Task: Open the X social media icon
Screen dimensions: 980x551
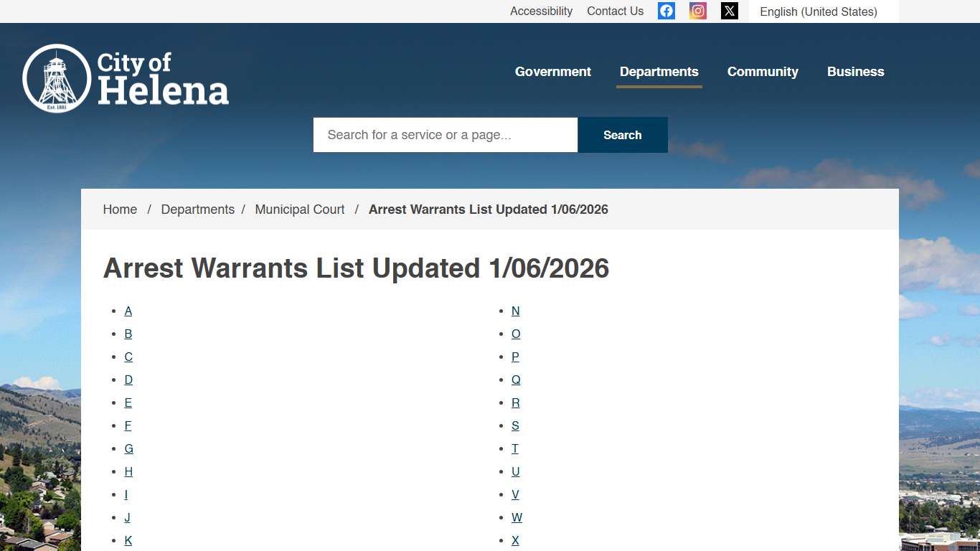Action: (x=729, y=10)
